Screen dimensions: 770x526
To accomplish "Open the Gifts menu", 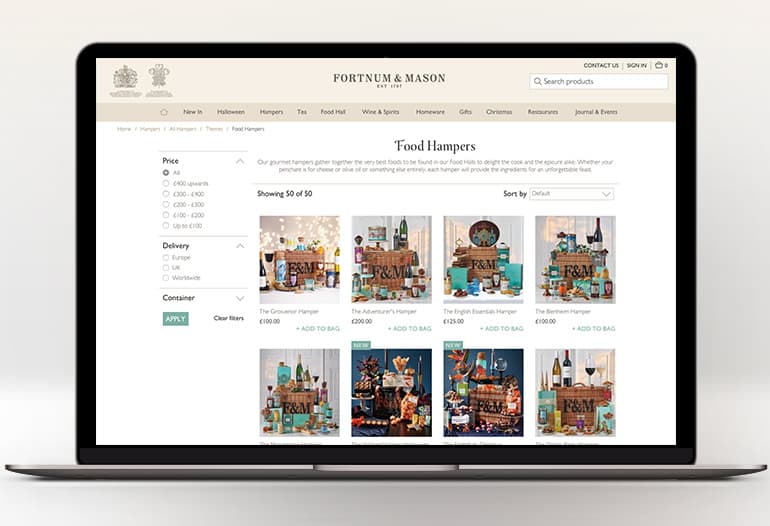I will tap(465, 112).
